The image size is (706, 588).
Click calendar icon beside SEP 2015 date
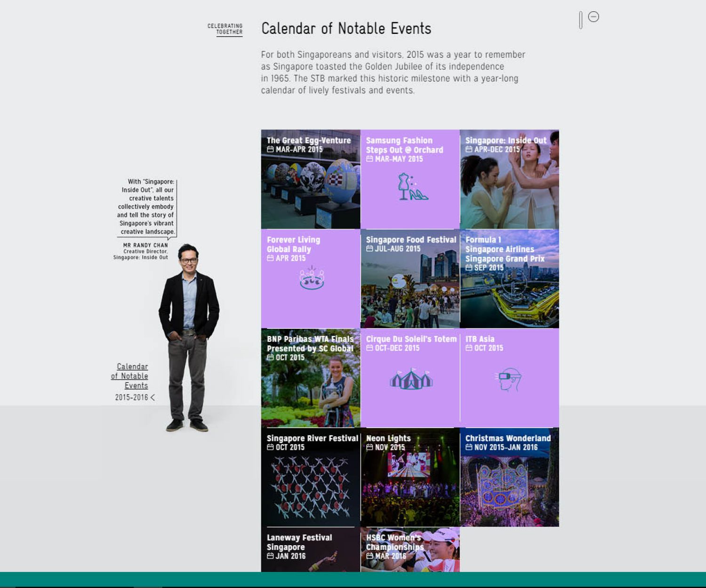tap(469, 268)
